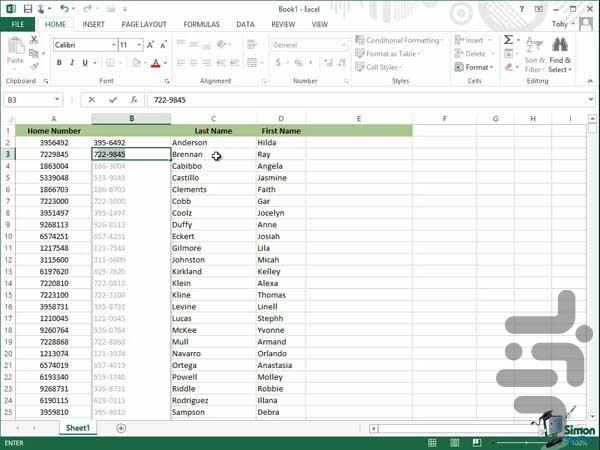Switch to the PAGE LAYOUT ribbon tab

[144, 23]
